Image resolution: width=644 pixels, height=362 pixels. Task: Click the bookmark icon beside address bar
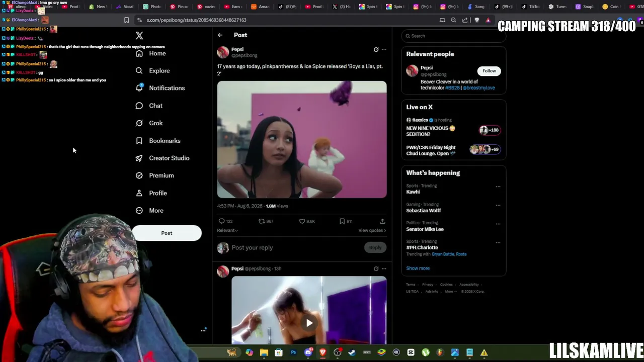point(126,20)
